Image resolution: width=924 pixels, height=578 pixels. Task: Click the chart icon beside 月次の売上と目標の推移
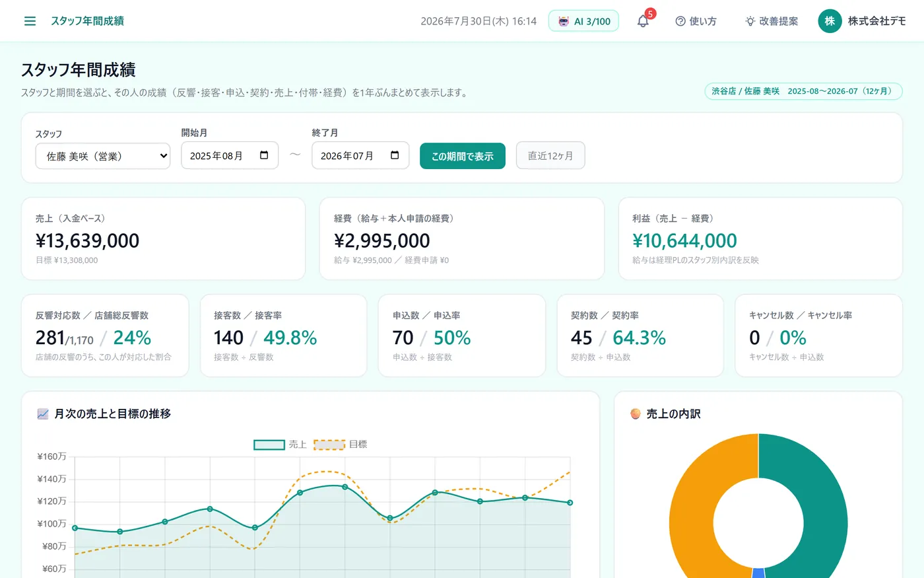43,414
